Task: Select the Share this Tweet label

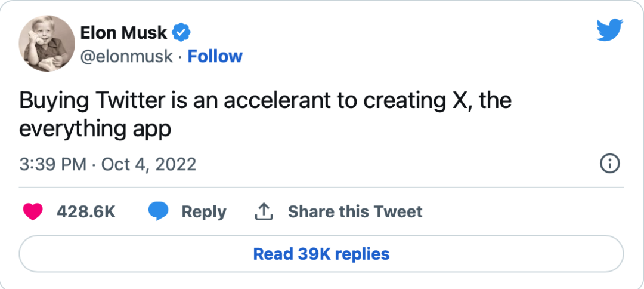Action: click(355, 211)
